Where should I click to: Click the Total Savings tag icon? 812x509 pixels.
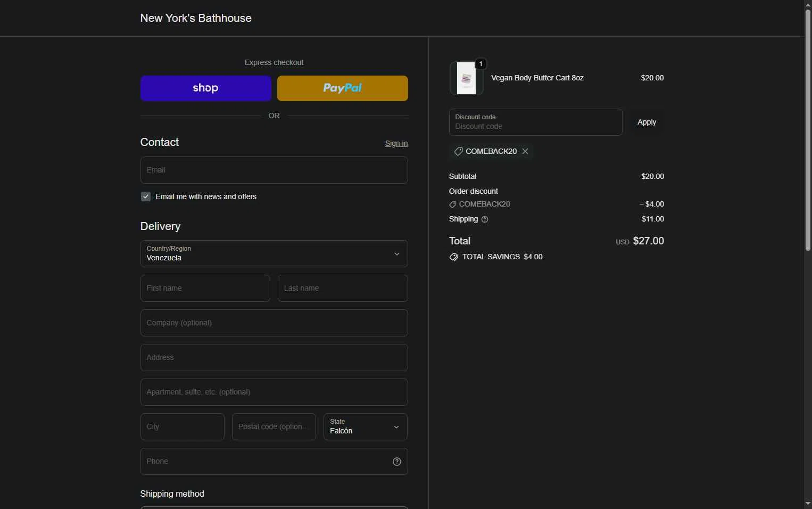(x=454, y=257)
